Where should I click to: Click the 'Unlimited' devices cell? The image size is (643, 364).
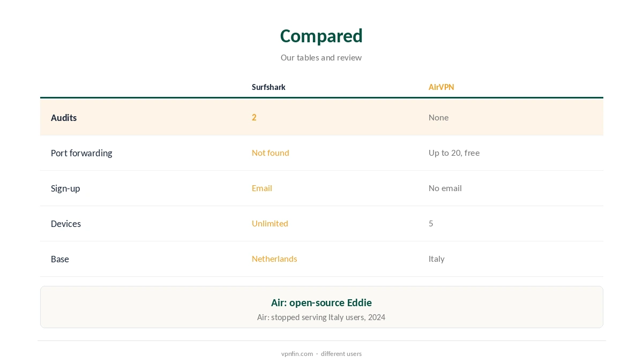point(270,223)
